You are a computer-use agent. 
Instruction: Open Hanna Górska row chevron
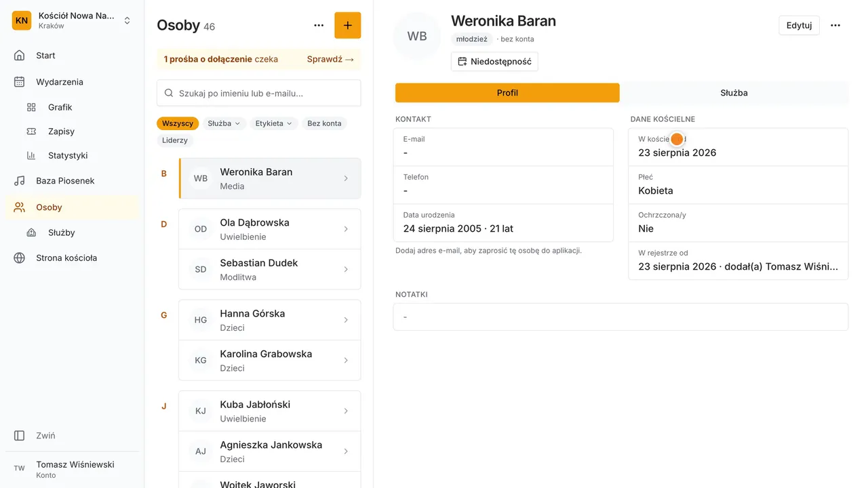coord(346,320)
